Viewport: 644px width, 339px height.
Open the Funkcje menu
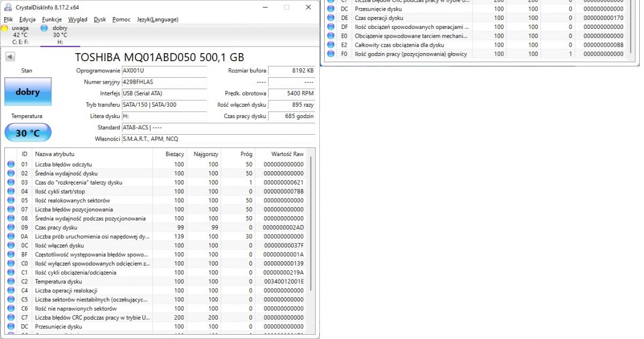52,19
